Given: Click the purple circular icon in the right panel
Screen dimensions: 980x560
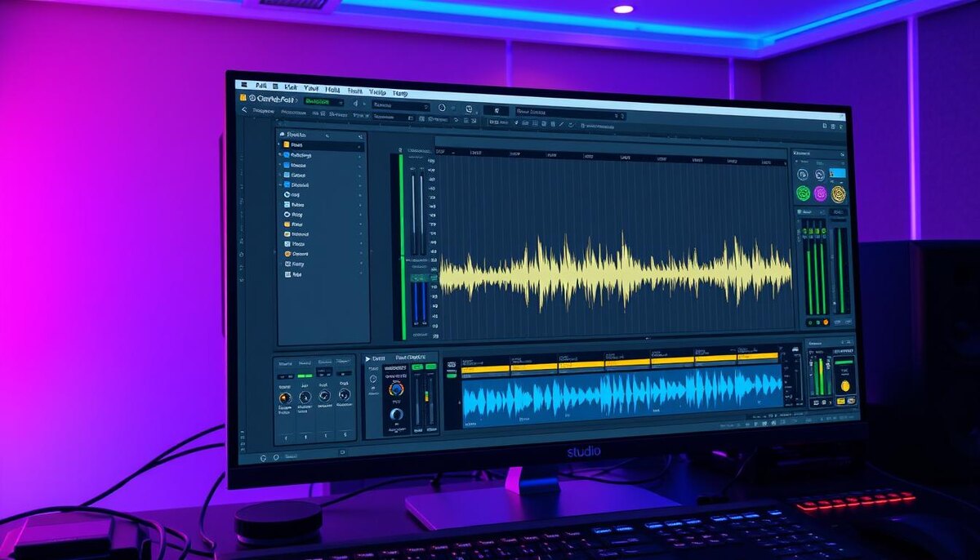Looking at the screenshot, I should (821, 193).
